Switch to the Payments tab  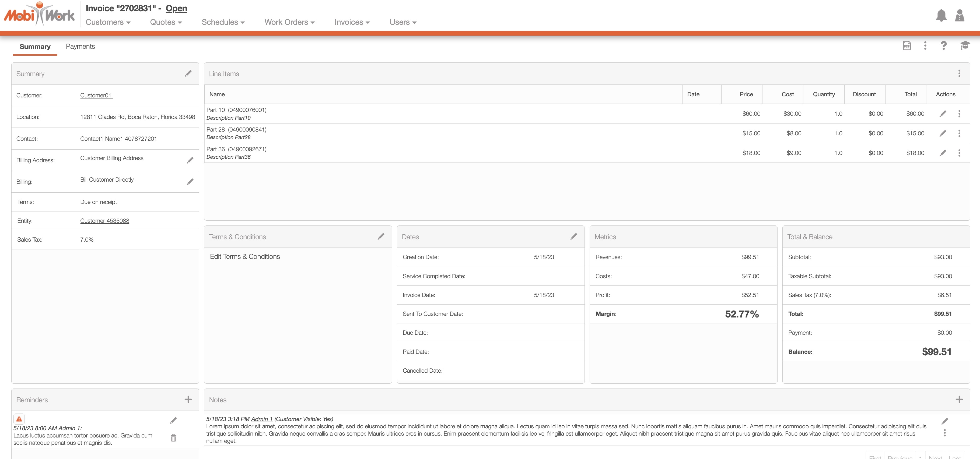coord(80,46)
